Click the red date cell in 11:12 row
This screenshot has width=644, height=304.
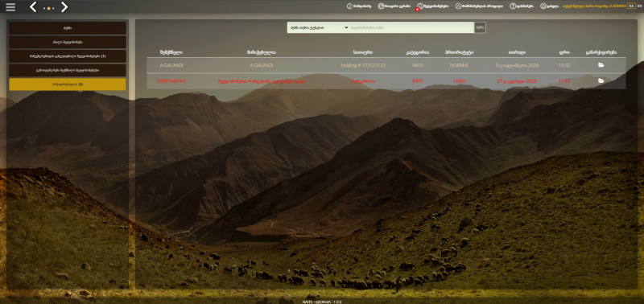(x=517, y=81)
